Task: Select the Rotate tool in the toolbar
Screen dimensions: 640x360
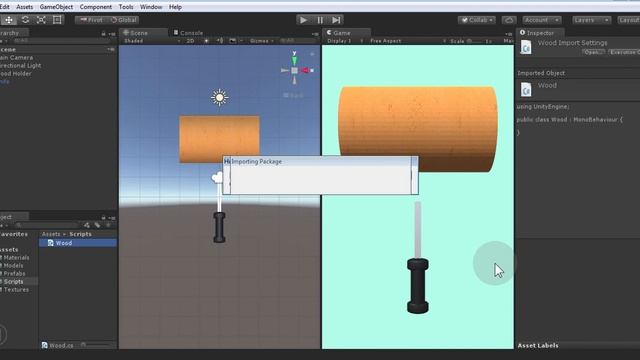Action: 25,20
